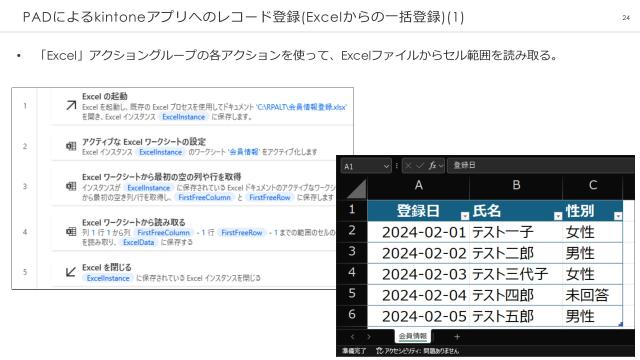Expand the Name Box dropdown arrow
This screenshot has width=640, height=360.
(x=386, y=166)
